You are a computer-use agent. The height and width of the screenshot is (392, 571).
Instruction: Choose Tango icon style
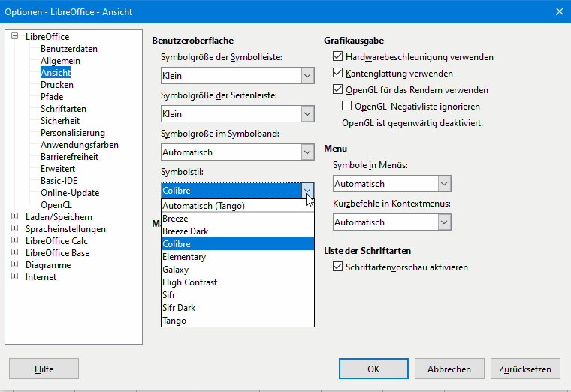click(237, 321)
